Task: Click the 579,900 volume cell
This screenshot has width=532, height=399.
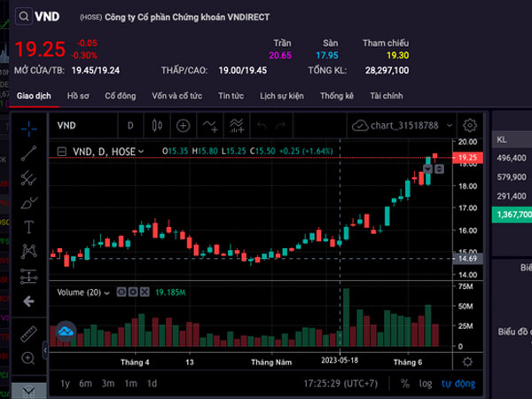Action: pyautogui.click(x=512, y=177)
